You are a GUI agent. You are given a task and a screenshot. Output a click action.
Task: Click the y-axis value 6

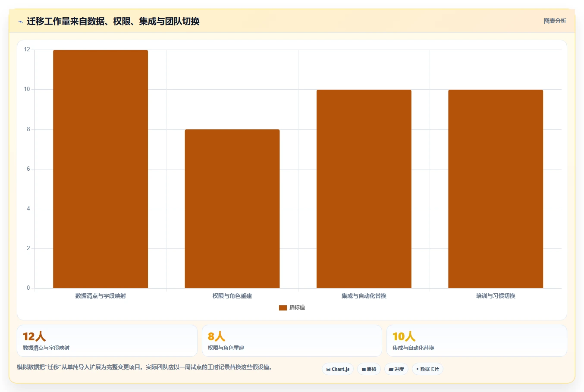tap(28, 169)
